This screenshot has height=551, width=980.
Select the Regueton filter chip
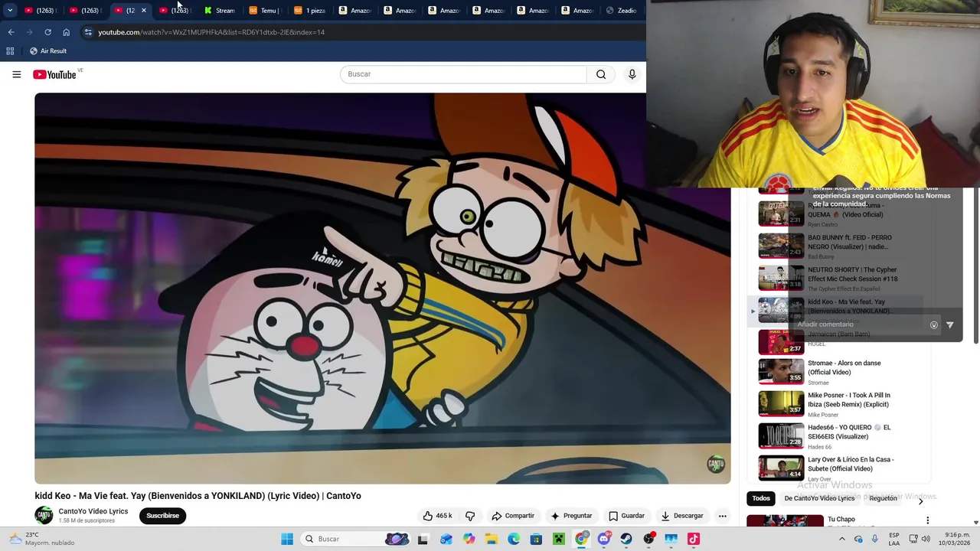tap(883, 498)
